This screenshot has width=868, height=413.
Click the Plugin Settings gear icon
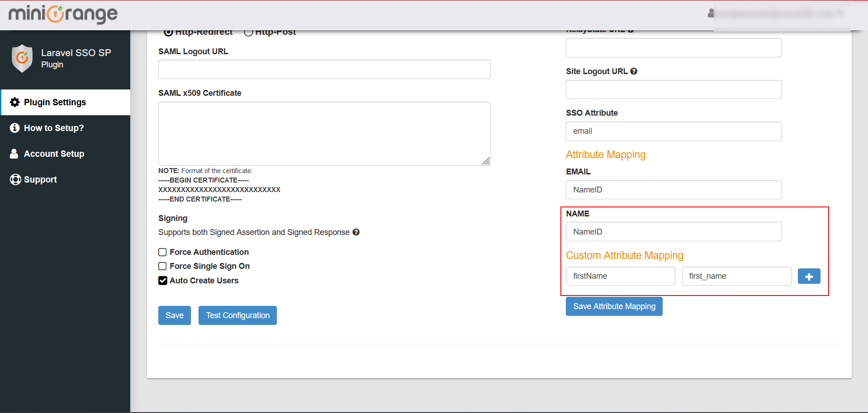[x=15, y=102]
